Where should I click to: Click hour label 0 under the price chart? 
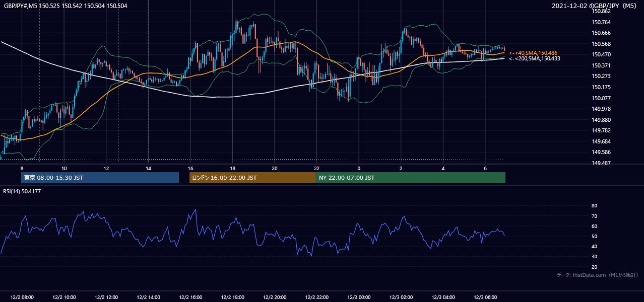[x=359, y=168]
